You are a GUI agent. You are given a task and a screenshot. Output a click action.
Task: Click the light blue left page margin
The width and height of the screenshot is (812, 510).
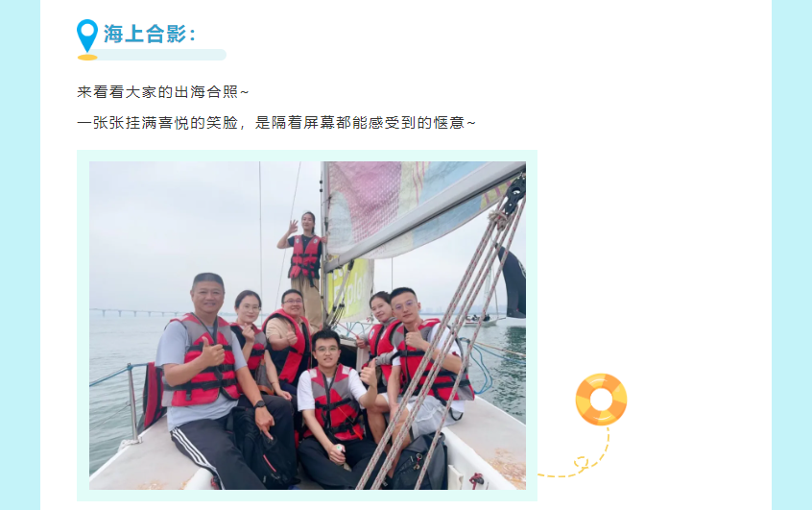(20, 255)
